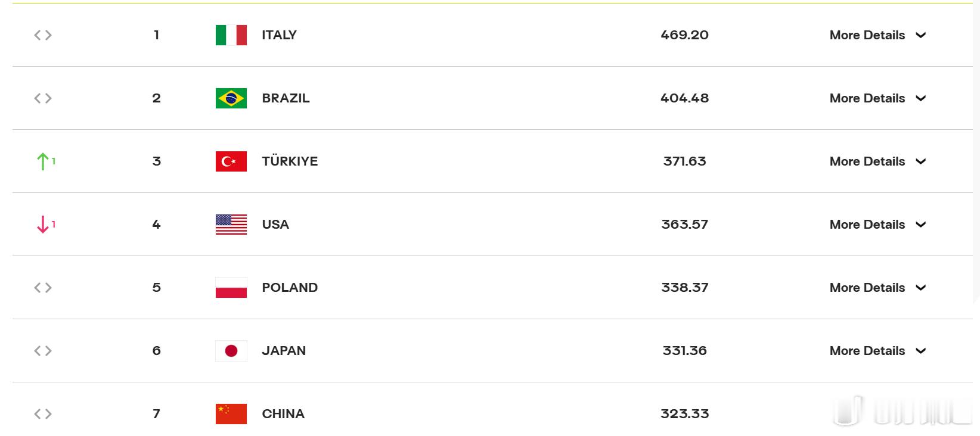
Task: Open More Details chevron for Türkiye
Action: [920, 161]
